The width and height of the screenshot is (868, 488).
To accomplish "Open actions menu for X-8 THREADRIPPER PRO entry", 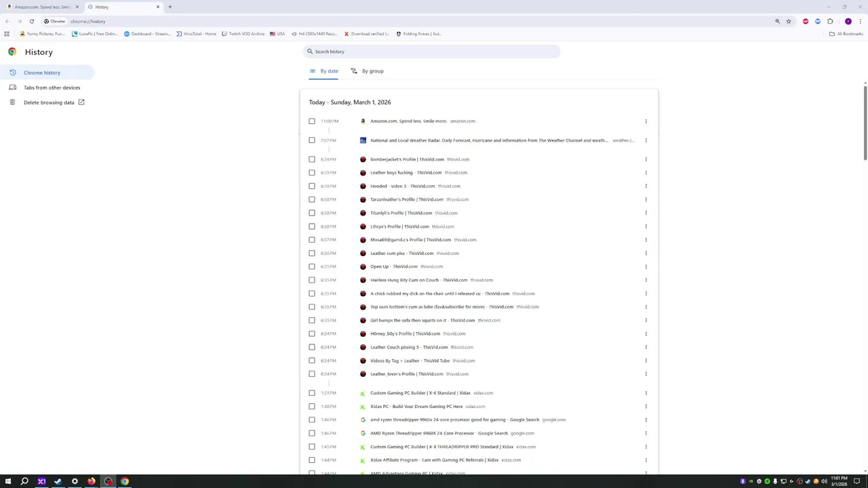I will 646,447.
